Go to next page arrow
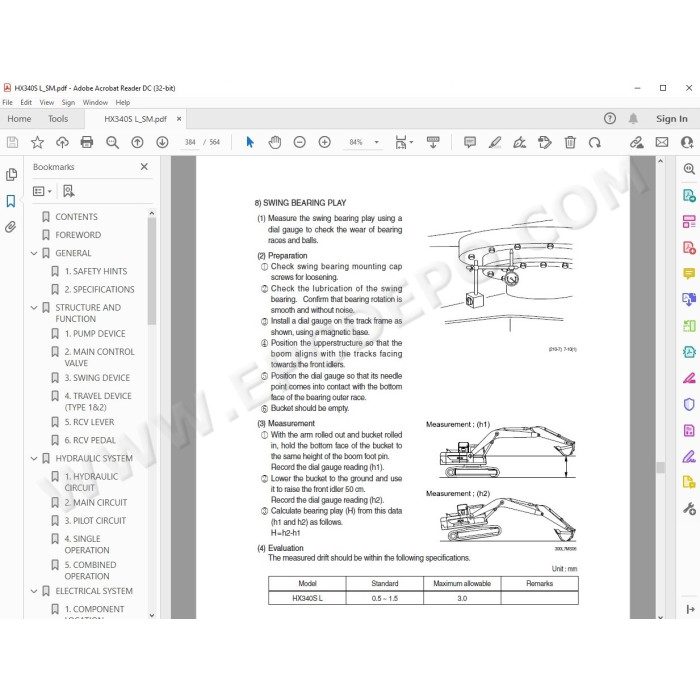700x700 pixels. point(162,142)
